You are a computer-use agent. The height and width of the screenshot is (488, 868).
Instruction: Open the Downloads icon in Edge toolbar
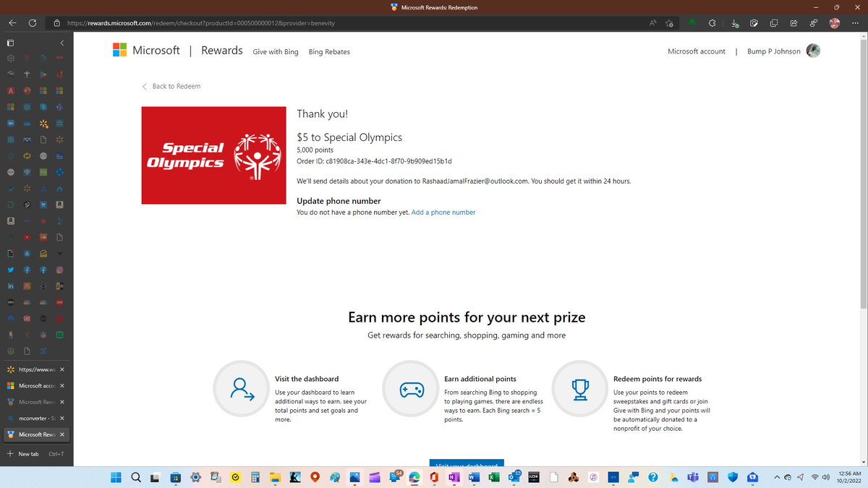[735, 23]
